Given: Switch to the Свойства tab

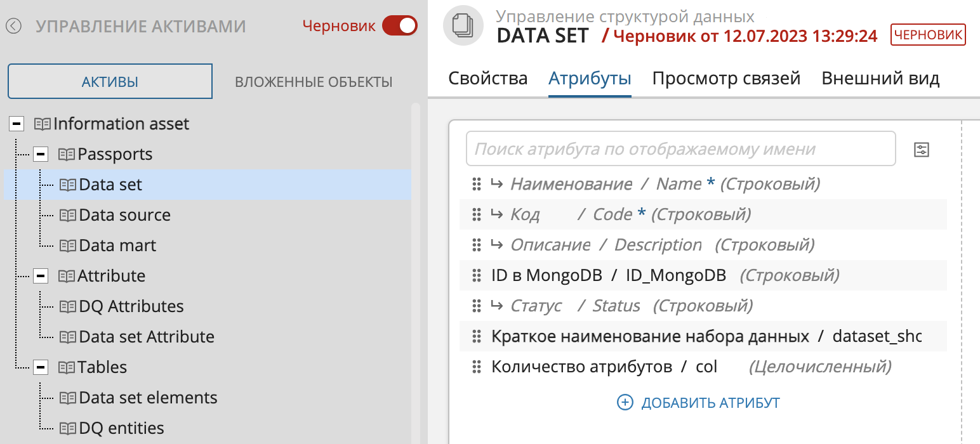Looking at the screenshot, I should 488,77.
